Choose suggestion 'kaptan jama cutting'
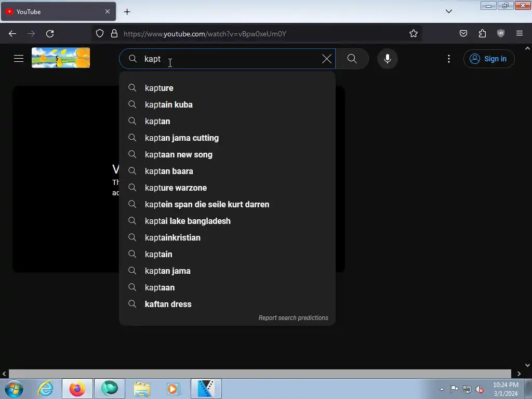532x399 pixels. 228,138
